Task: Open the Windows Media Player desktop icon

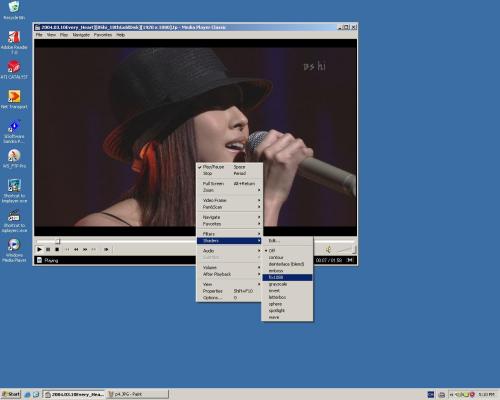Action: click(14, 251)
